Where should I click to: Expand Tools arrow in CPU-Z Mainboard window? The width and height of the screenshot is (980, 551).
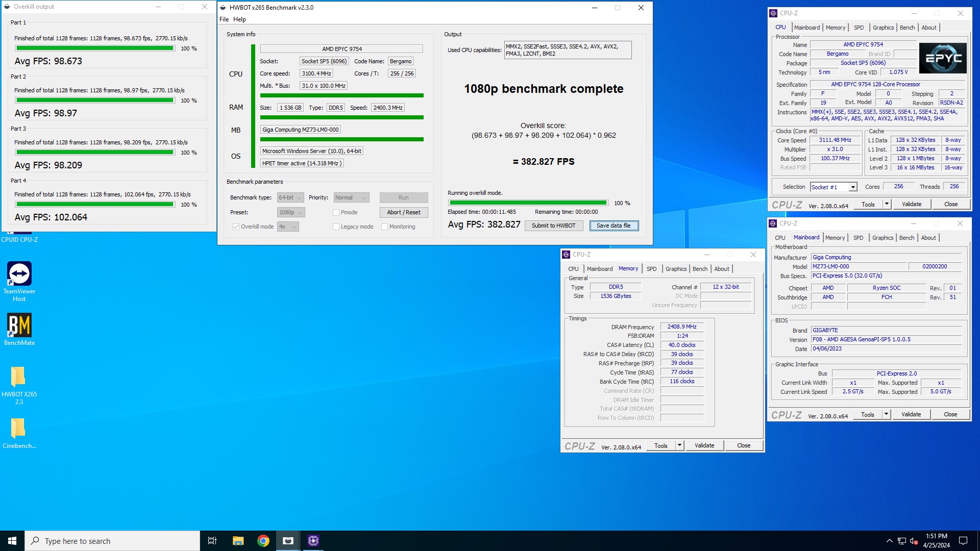point(886,414)
